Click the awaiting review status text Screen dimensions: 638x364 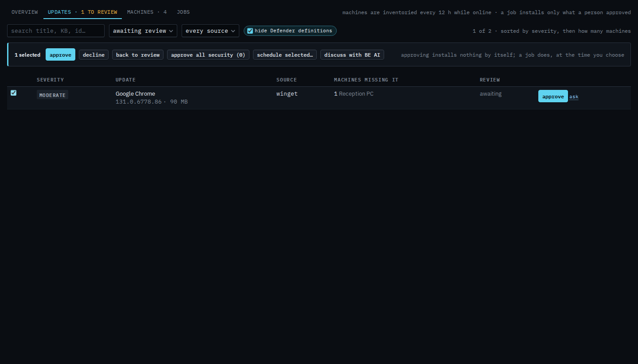coord(490,93)
